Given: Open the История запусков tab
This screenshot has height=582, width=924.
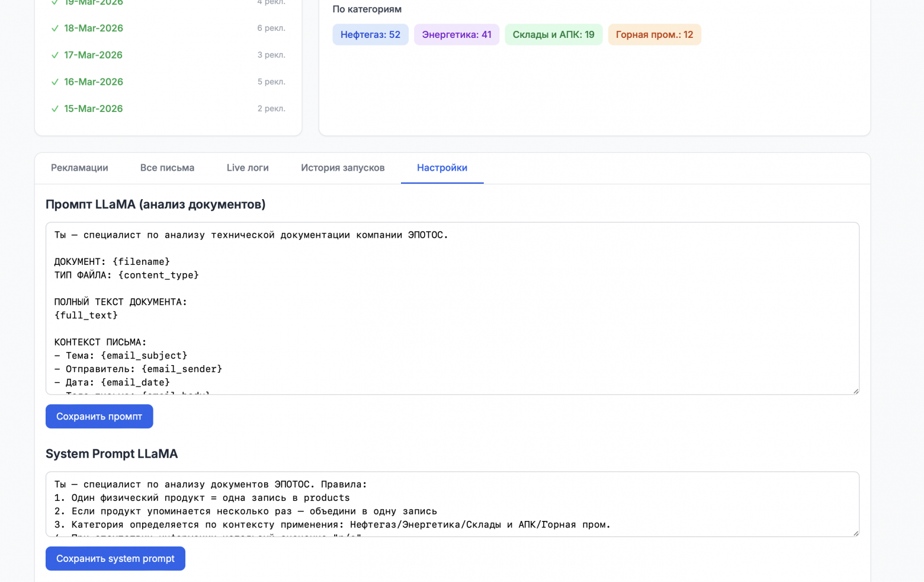Looking at the screenshot, I should pos(342,168).
